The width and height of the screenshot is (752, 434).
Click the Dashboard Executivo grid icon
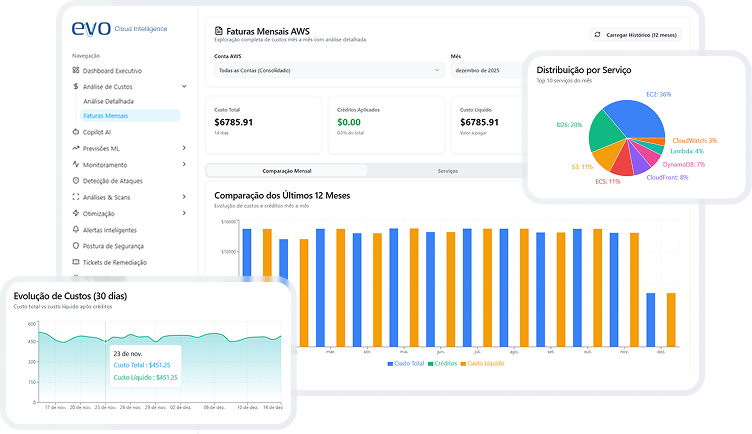point(76,71)
